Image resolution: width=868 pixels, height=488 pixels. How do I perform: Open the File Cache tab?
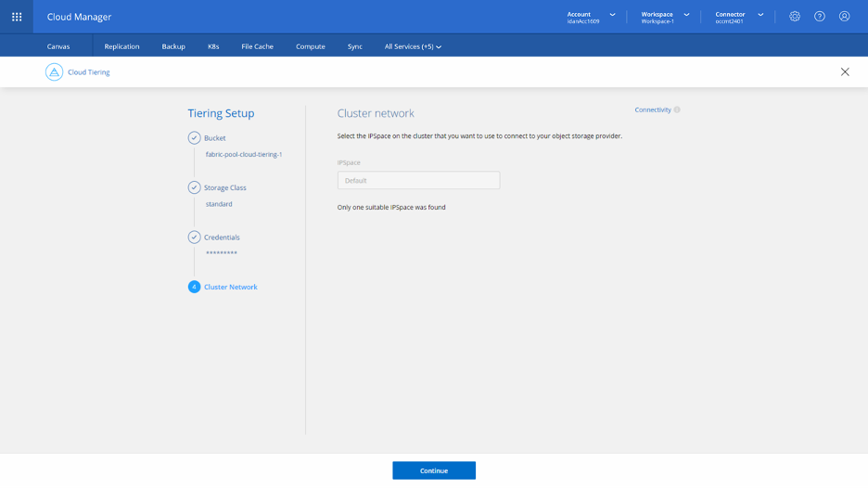coord(257,46)
